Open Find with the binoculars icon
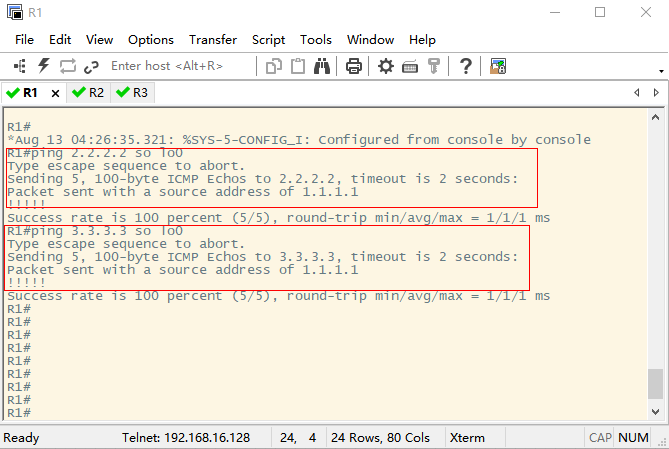Screen dimensions: 669x449 [x=322, y=66]
